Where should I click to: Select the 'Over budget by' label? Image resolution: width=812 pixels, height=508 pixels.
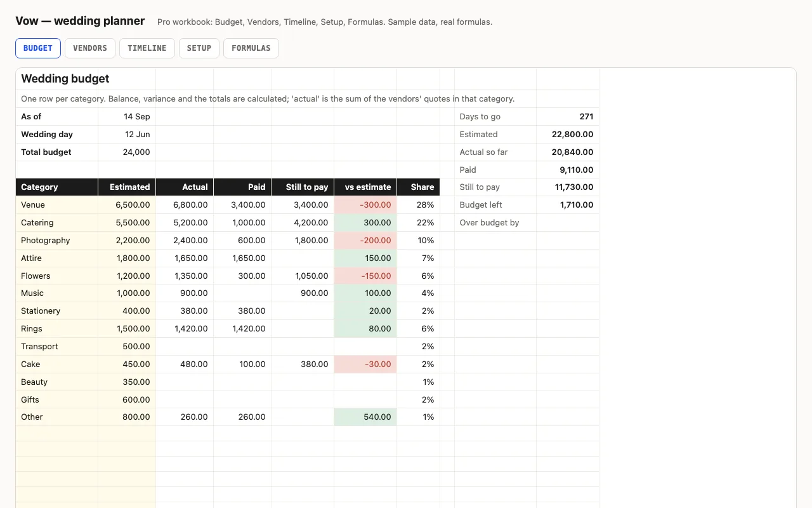495,223
